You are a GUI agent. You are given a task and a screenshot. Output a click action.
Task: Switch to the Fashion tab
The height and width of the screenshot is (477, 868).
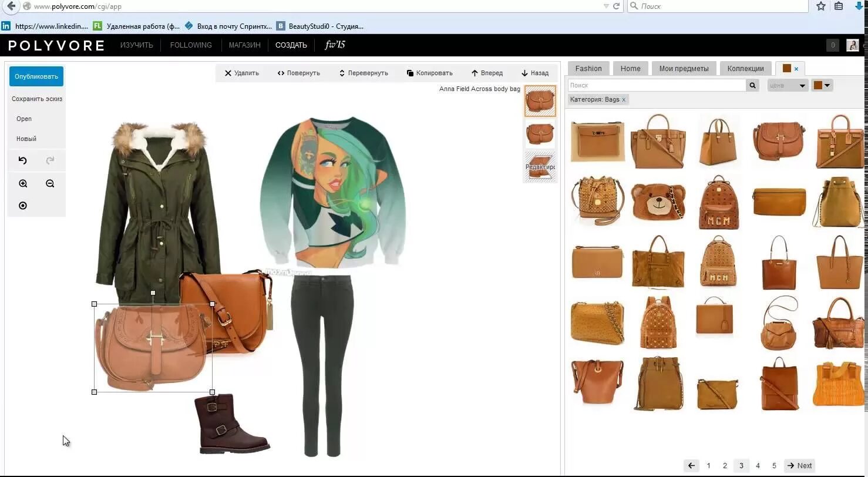(x=588, y=68)
